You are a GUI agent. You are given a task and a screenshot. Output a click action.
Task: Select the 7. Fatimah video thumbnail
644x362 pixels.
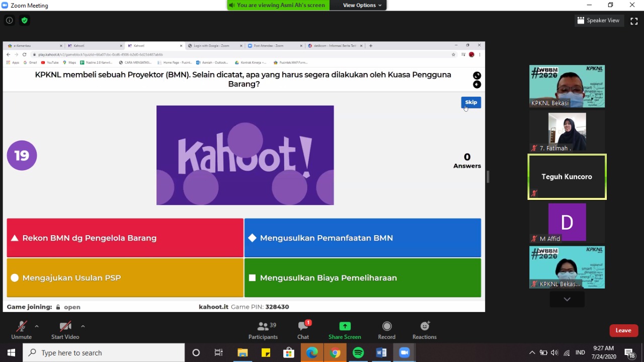point(567,131)
